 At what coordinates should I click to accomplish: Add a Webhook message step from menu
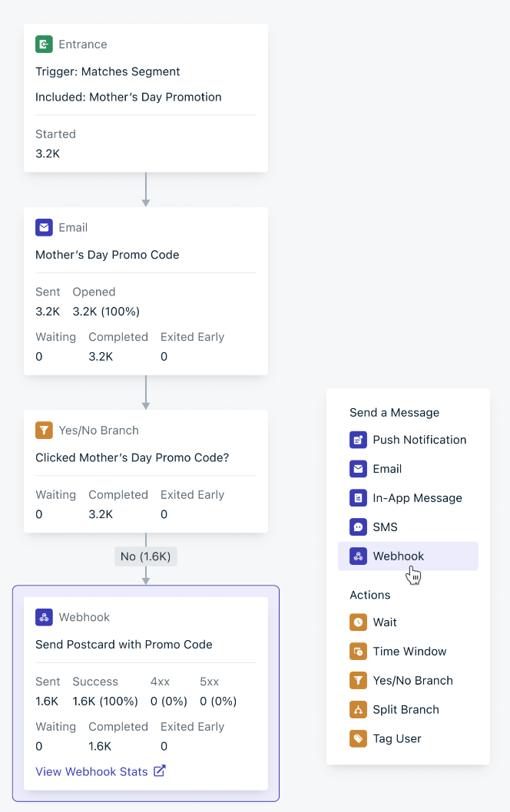(408, 556)
